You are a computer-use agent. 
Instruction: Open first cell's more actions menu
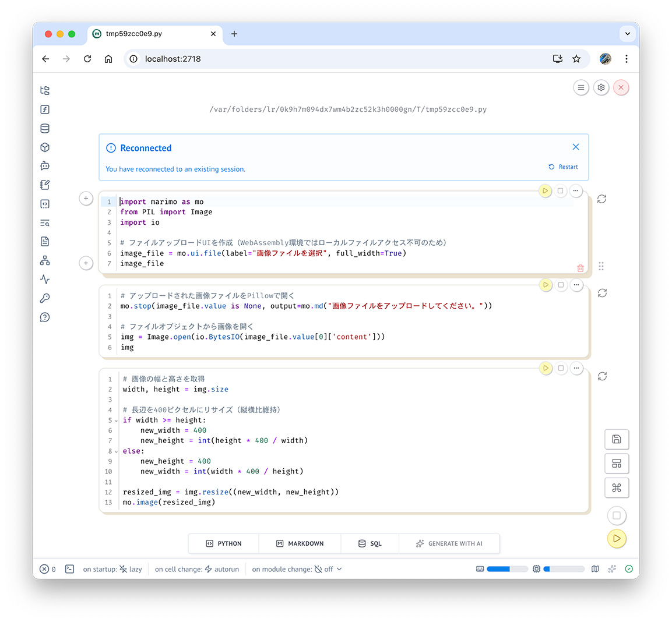[575, 191]
